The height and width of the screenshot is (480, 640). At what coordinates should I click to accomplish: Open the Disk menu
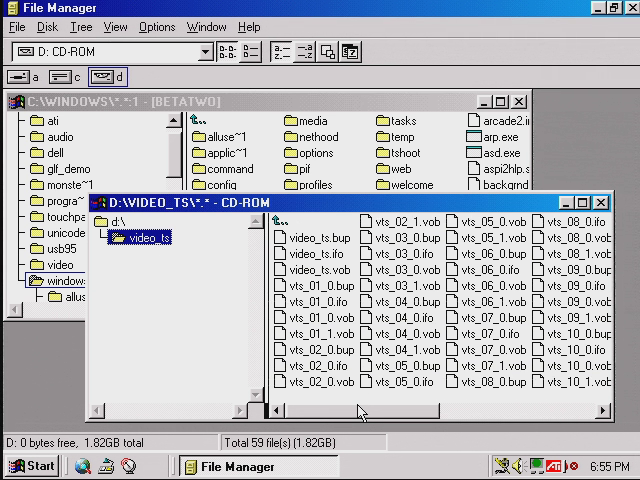47,27
